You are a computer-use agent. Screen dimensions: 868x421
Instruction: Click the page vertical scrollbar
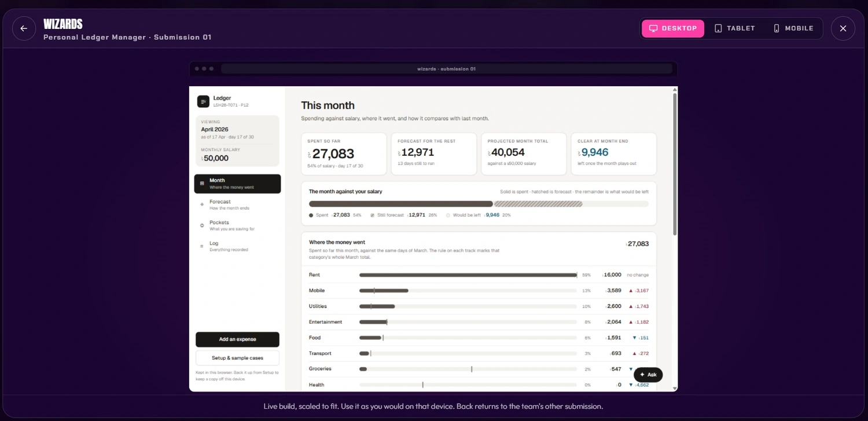tap(675, 164)
